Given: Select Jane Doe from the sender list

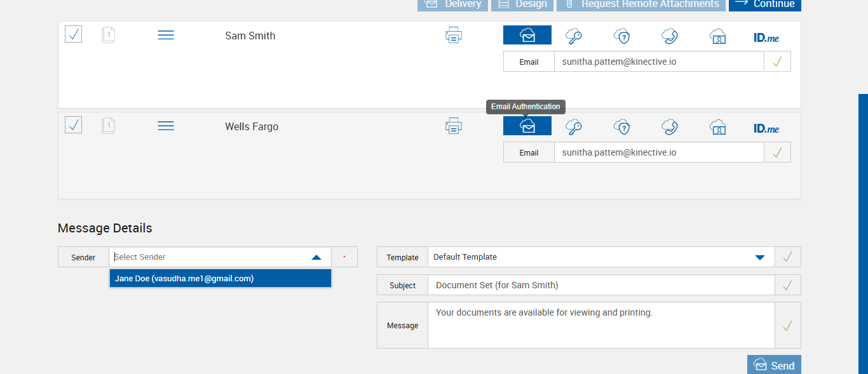Looking at the screenshot, I should (220, 278).
